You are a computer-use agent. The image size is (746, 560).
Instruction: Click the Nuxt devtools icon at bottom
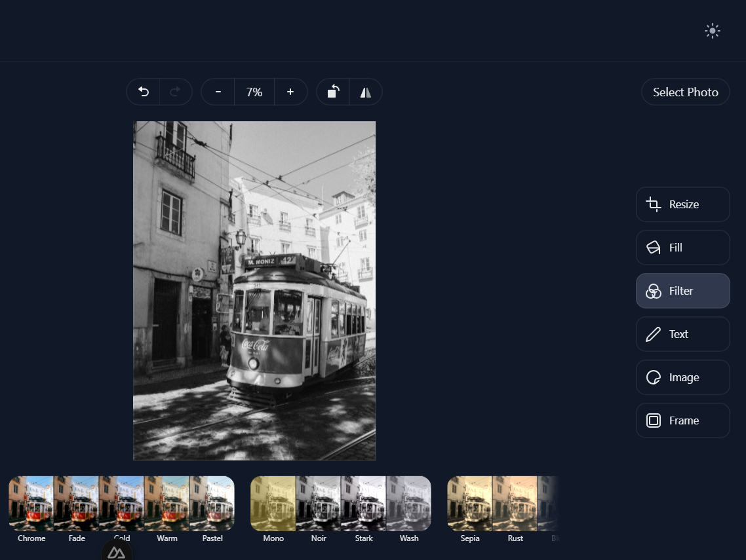click(116, 552)
